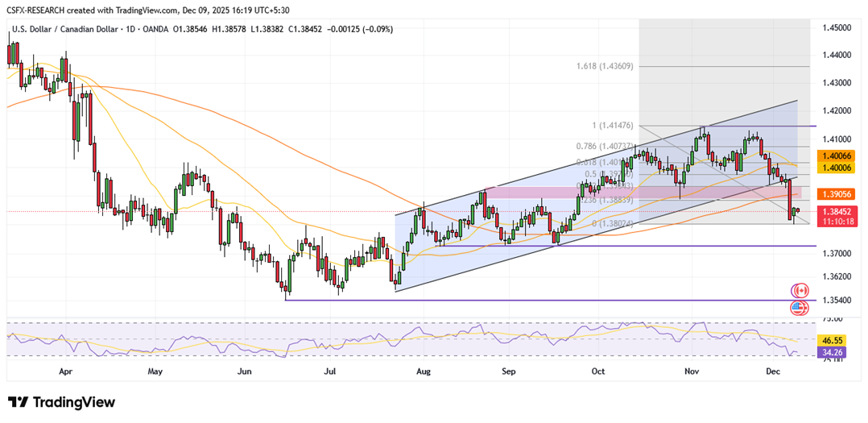Click the Nov label on the time axis

(691, 372)
